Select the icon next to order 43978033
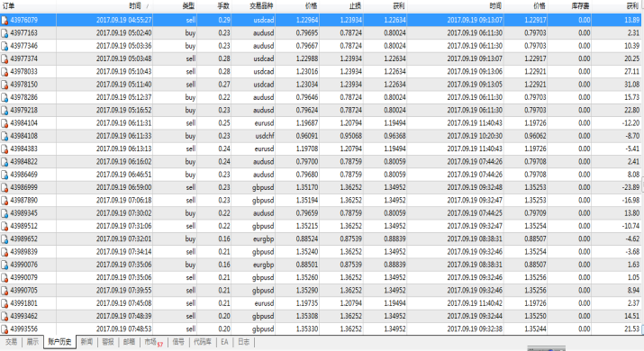Screen dimensions: 644x351 click(x=5, y=72)
